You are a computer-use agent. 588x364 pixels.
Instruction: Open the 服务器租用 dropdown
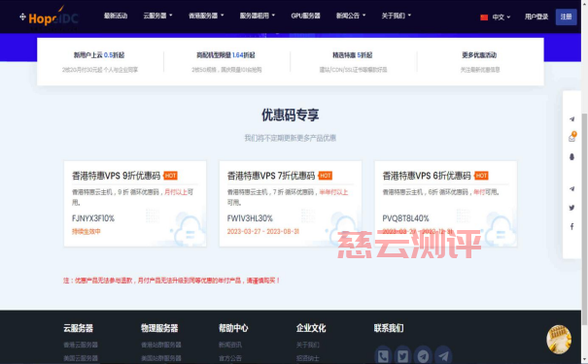(x=258, y=16)
